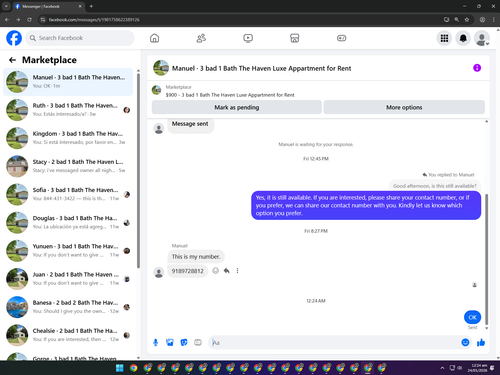Open more options for 9189728812 message
Screen dimensions: 500x375
point(237,271)
